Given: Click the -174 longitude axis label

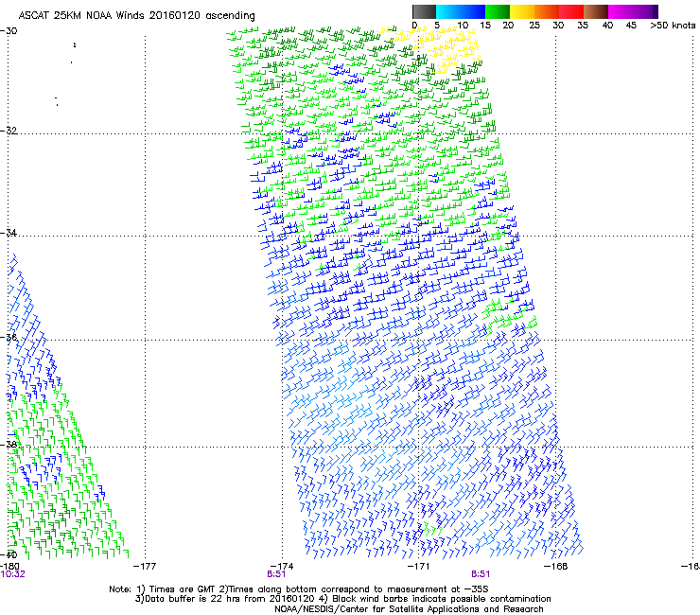Looking at the screenshot, I should 282,567.
